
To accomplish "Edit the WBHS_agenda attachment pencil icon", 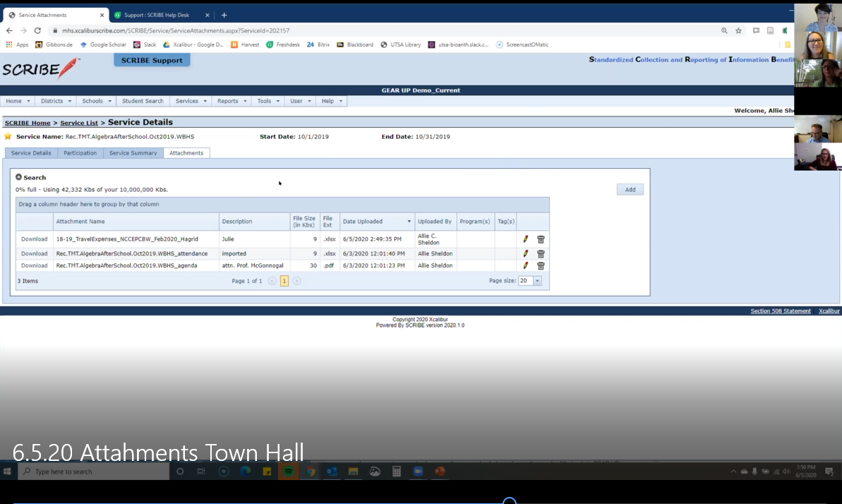I will [x=526, y=265].
